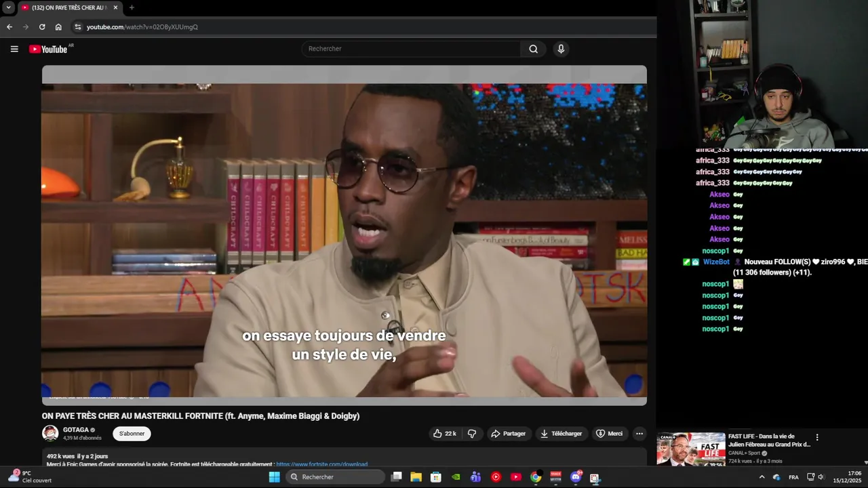Start voice search with the microphone icon
Viewport: 868px width, 488px height.
click(561, 49)
